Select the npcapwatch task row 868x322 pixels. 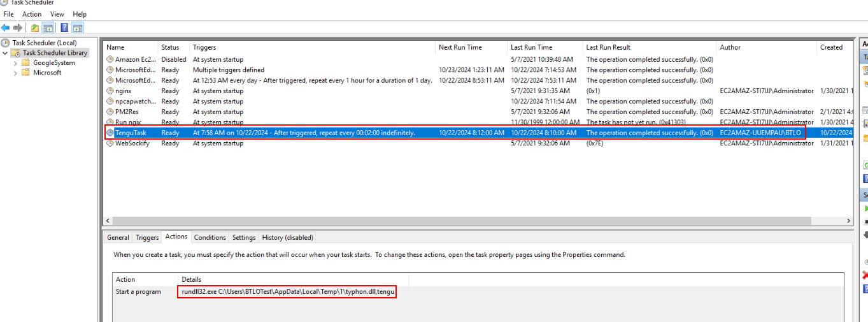[478, 101]
